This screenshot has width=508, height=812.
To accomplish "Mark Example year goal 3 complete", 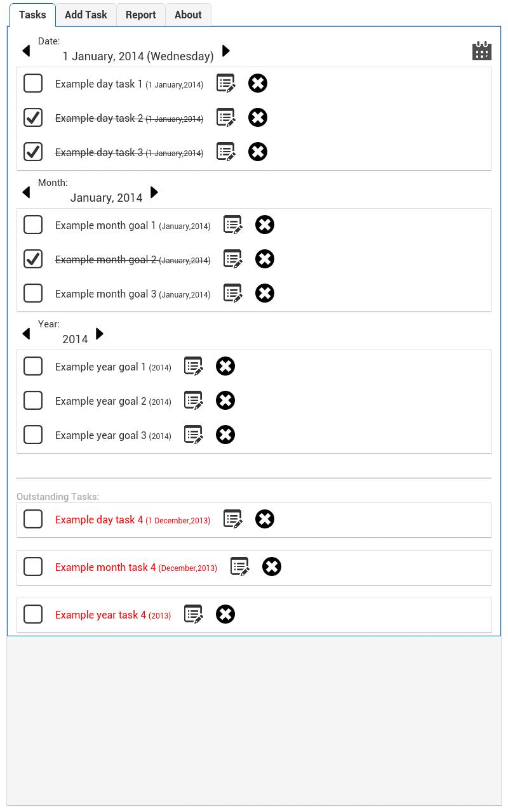I will click(33, 435).
